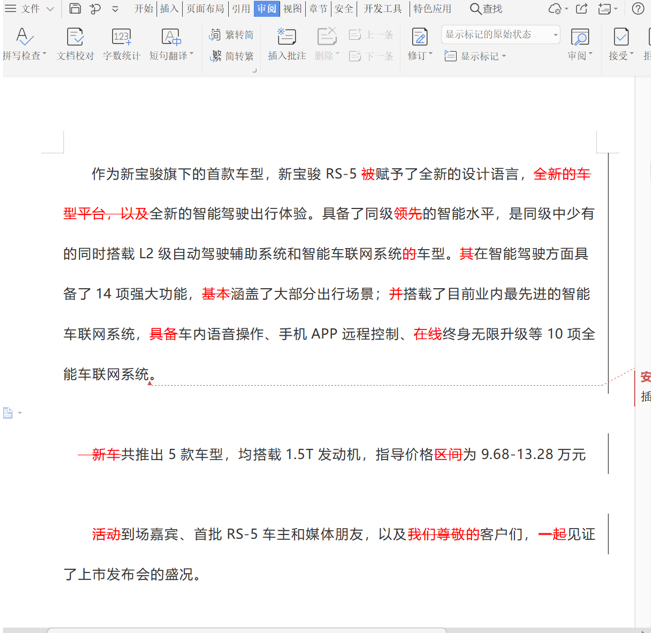
Task: Switch to the 引用 tab
Action: (241, 9)
